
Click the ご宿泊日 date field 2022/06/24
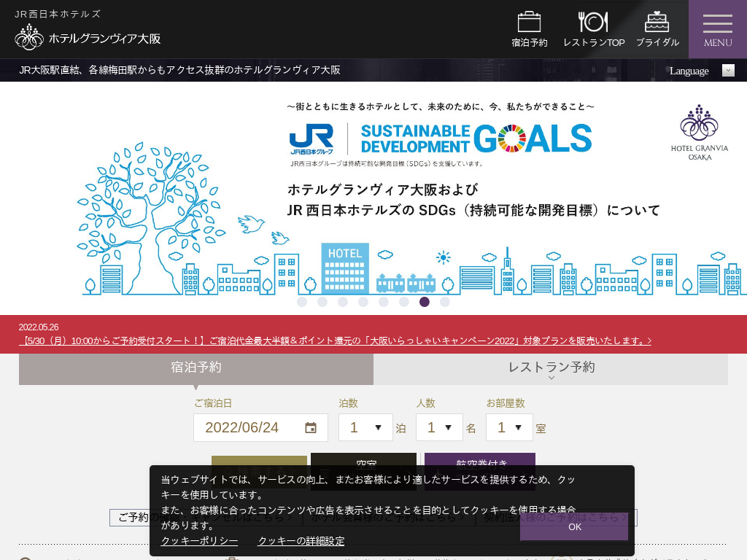(260, 427)
